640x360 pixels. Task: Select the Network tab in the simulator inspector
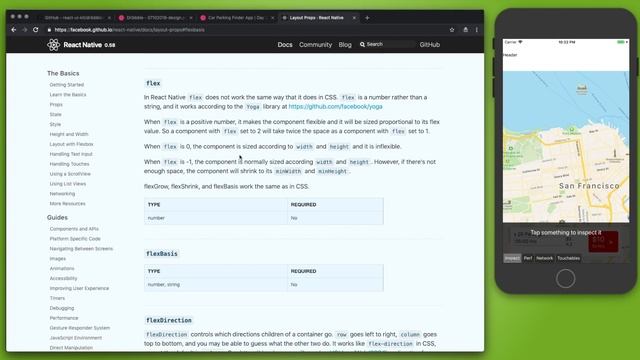tap(544, 258)
